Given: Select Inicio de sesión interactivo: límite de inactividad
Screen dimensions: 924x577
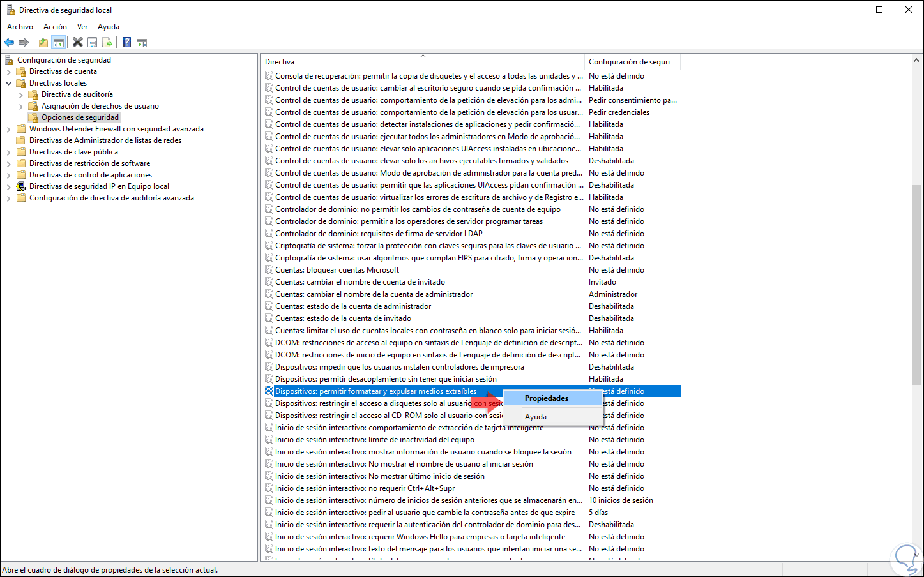Looking at the screenshot, I should (375, 440).
